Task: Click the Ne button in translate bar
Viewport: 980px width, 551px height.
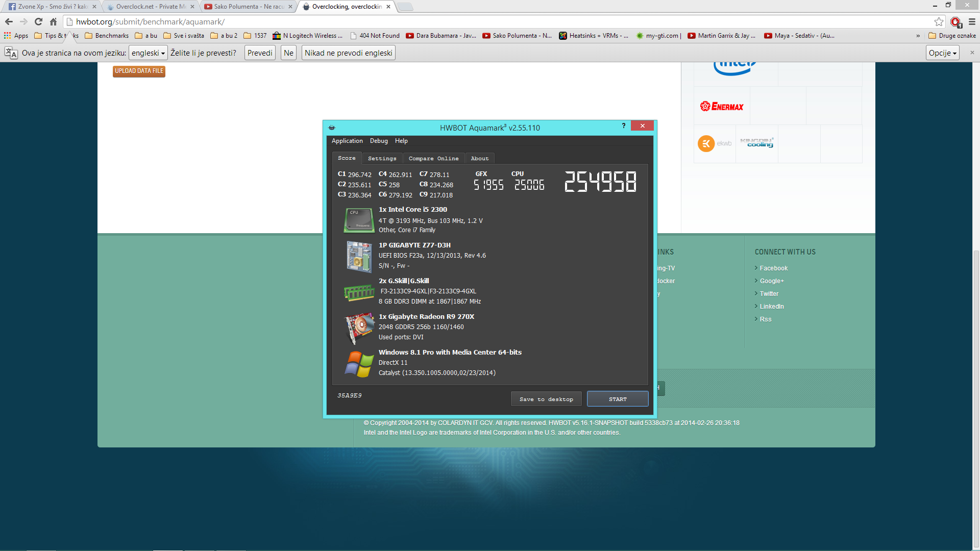Action: [288, 53]
